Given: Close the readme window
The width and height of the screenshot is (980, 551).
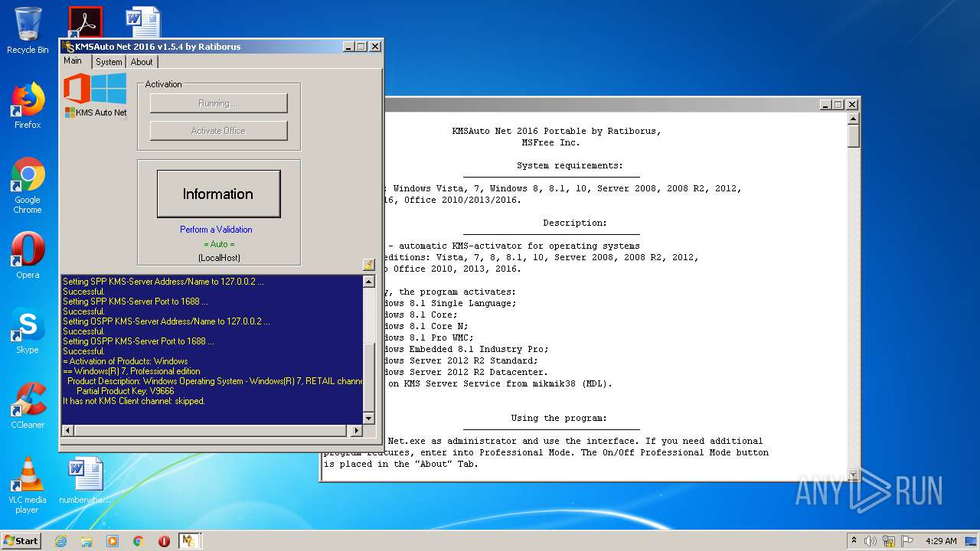Looking at the screenshot, I should (852, 104).
